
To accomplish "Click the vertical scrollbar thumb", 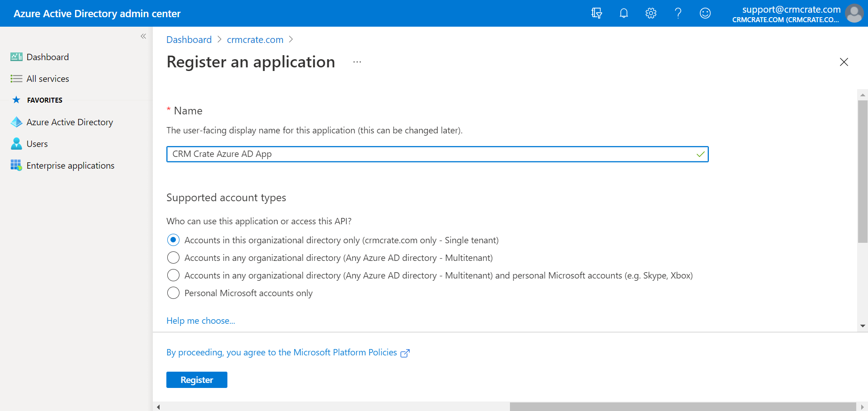I will [863, 172].
